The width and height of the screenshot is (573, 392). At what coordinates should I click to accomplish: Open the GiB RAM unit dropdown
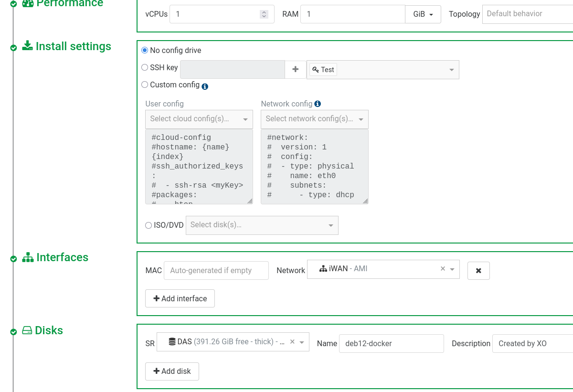coord(423,14)
